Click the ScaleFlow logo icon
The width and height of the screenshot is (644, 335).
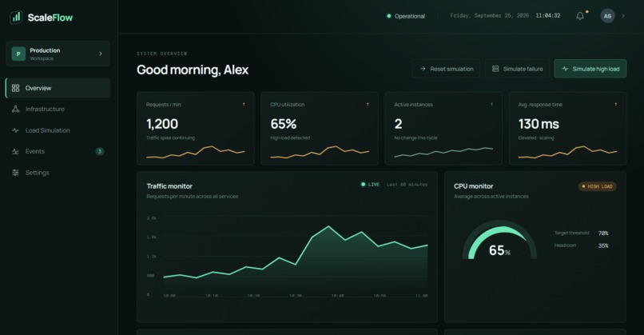[x=16, y=18]
